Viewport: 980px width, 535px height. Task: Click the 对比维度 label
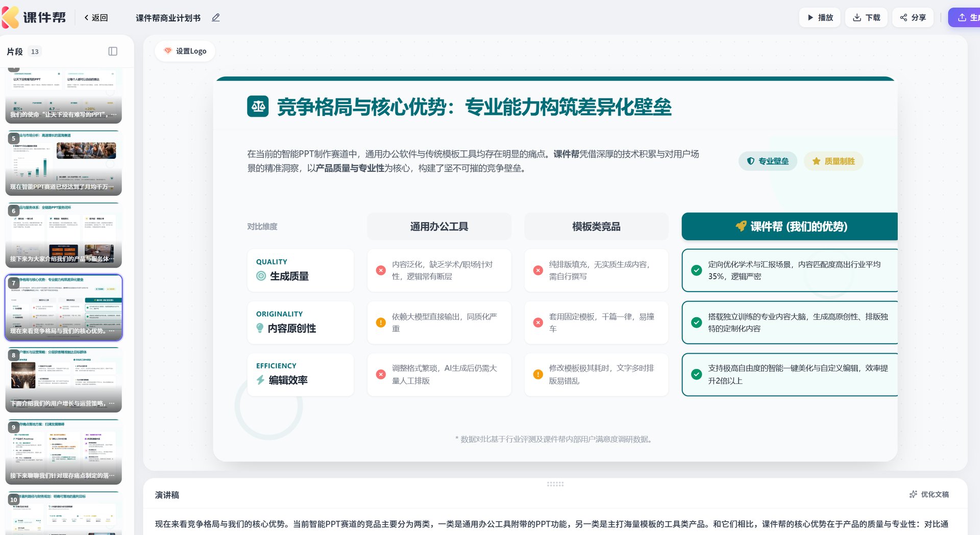262,226
